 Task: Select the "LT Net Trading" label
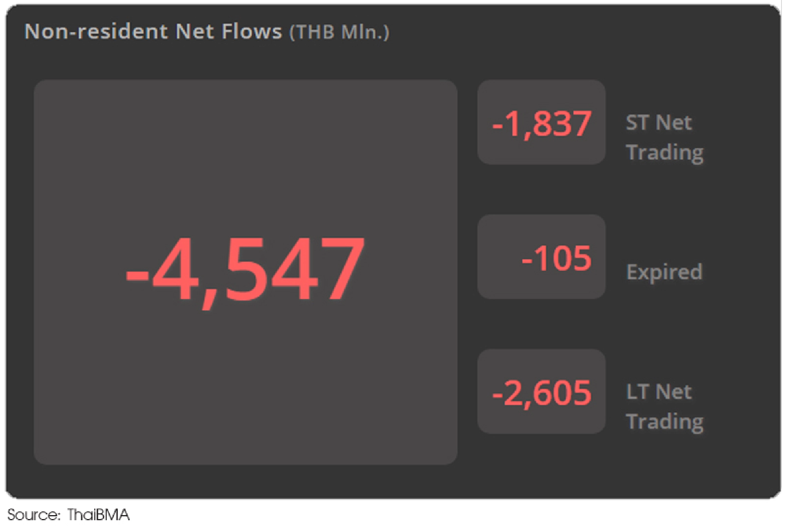pos(665,406)
